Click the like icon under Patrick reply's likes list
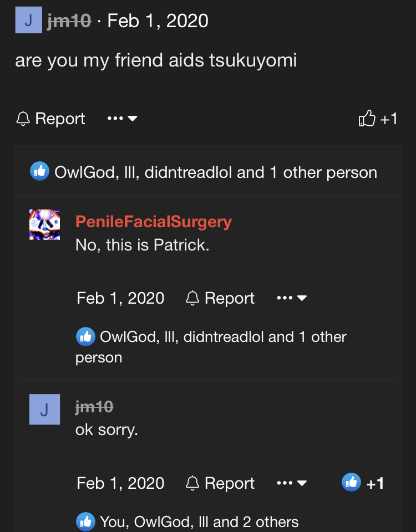This screenshot has width=416, height=532. pyautogui.click(x=85, y=336)
